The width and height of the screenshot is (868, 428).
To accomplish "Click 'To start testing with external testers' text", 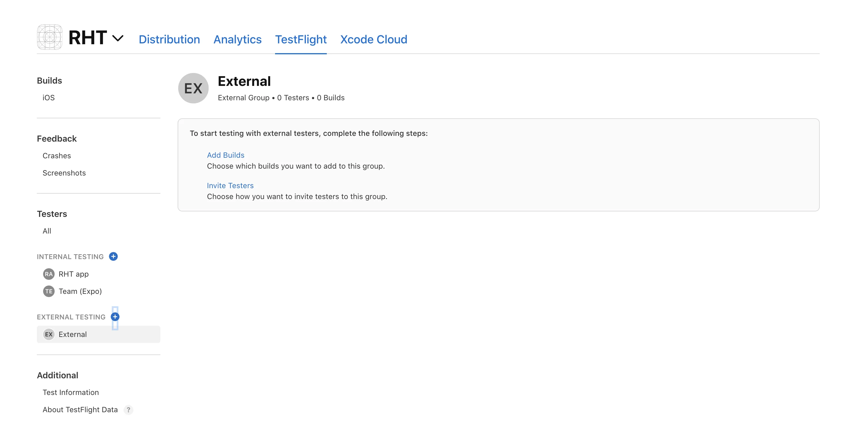I will tap(309, 133).
